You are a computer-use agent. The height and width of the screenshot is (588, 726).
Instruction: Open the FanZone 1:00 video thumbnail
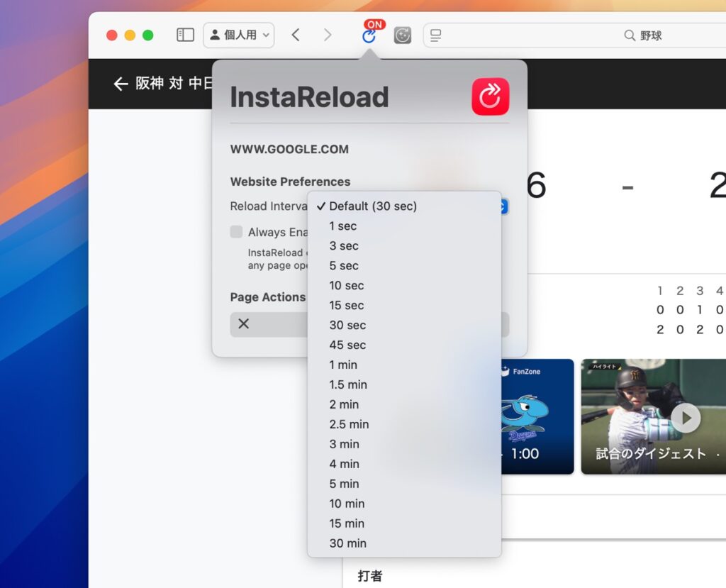tap(537, 416)
